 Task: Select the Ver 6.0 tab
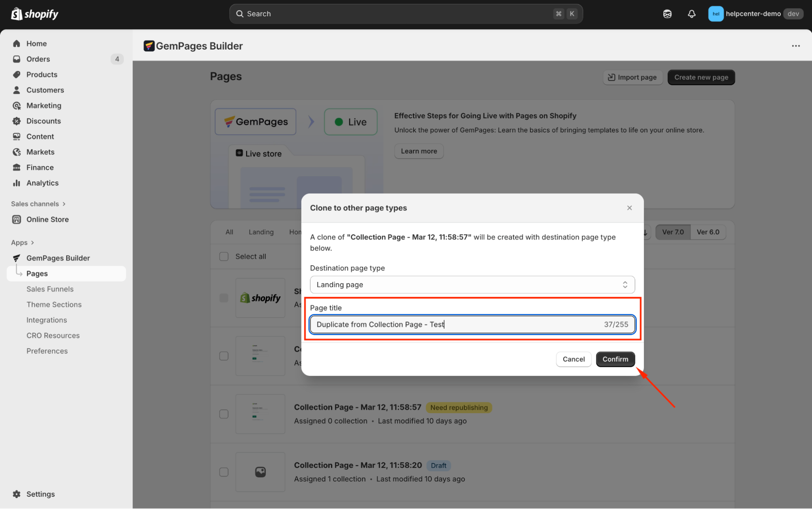coord(708,232)
